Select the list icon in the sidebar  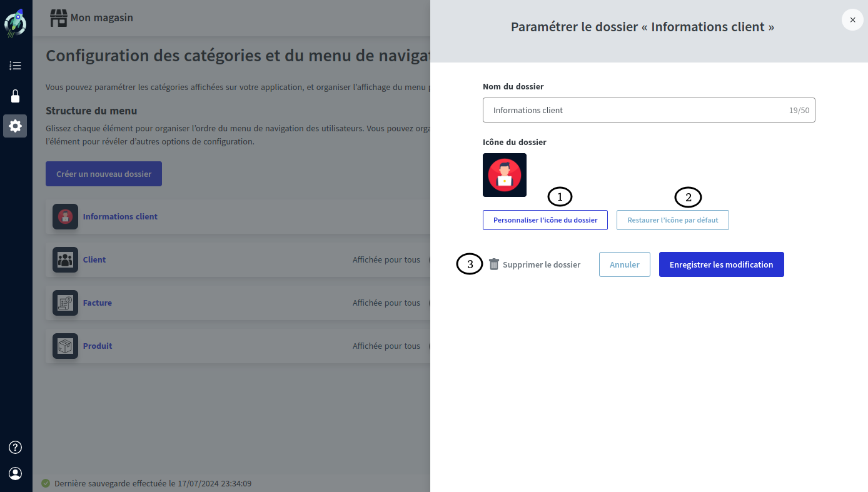15,65
